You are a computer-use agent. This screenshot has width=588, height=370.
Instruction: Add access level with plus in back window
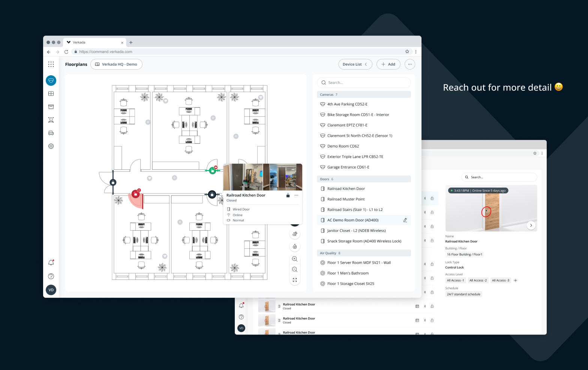tap(516, 280)
